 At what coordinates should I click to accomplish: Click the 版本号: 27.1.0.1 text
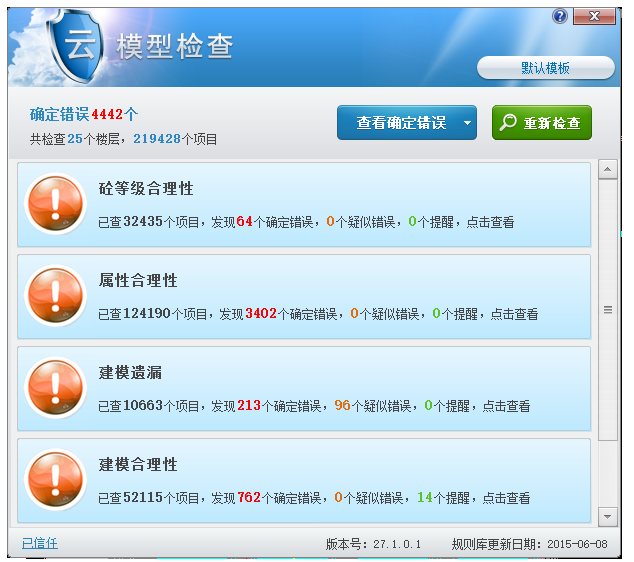pyautogui.click(x=373, y=544)
